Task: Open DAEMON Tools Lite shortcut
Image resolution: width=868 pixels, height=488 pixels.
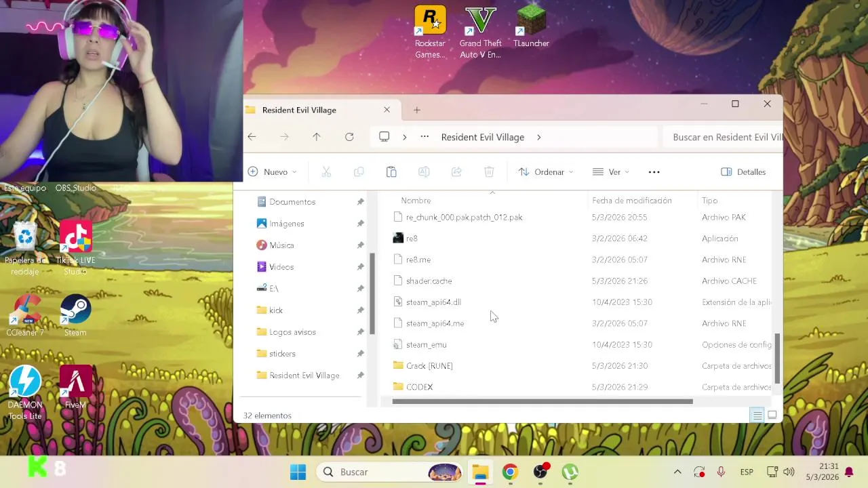Action: 25,393
